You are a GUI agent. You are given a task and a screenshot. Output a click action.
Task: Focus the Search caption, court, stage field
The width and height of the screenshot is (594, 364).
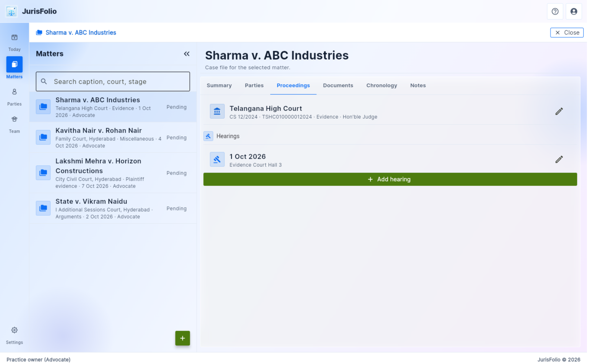[113, 81]
